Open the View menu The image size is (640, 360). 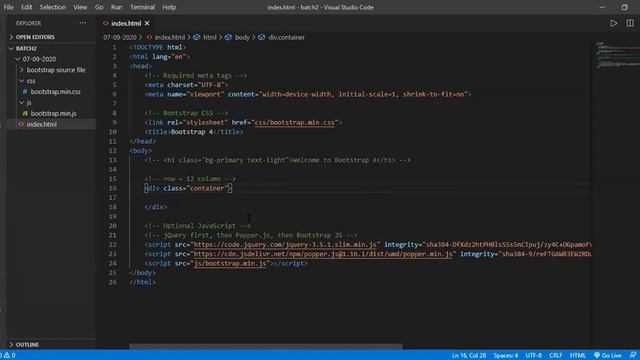(x=80, y=7)
